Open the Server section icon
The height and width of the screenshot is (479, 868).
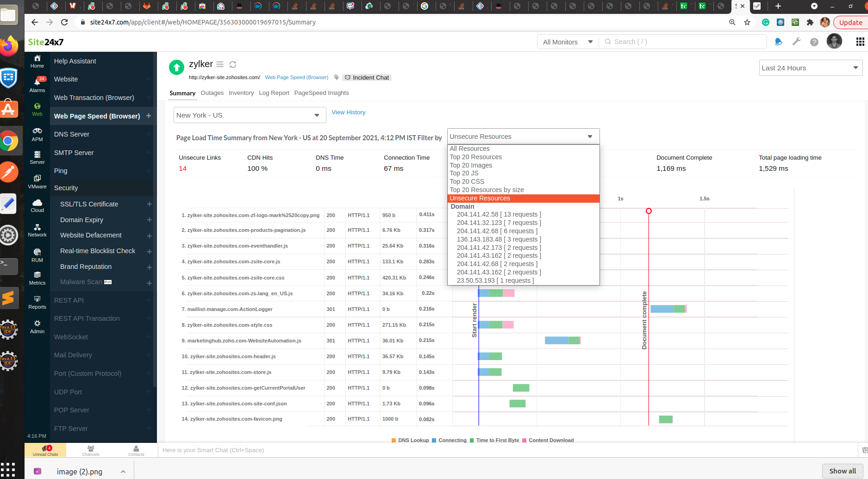click(x=37, y=157)
